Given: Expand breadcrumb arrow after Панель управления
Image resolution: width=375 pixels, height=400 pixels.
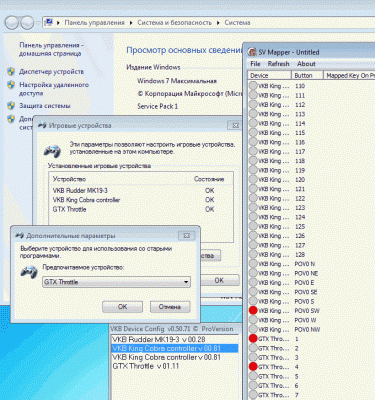Looking at the screenshot, I should tap(131, 23).
